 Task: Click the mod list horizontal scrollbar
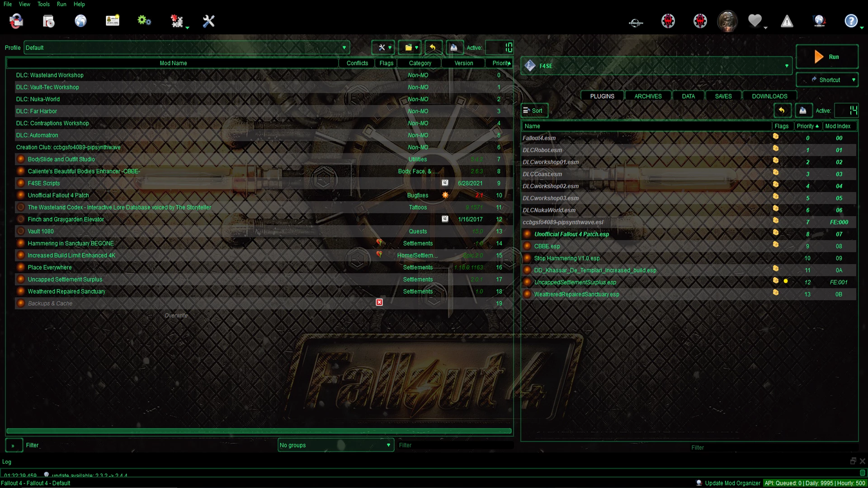(259, 431)
